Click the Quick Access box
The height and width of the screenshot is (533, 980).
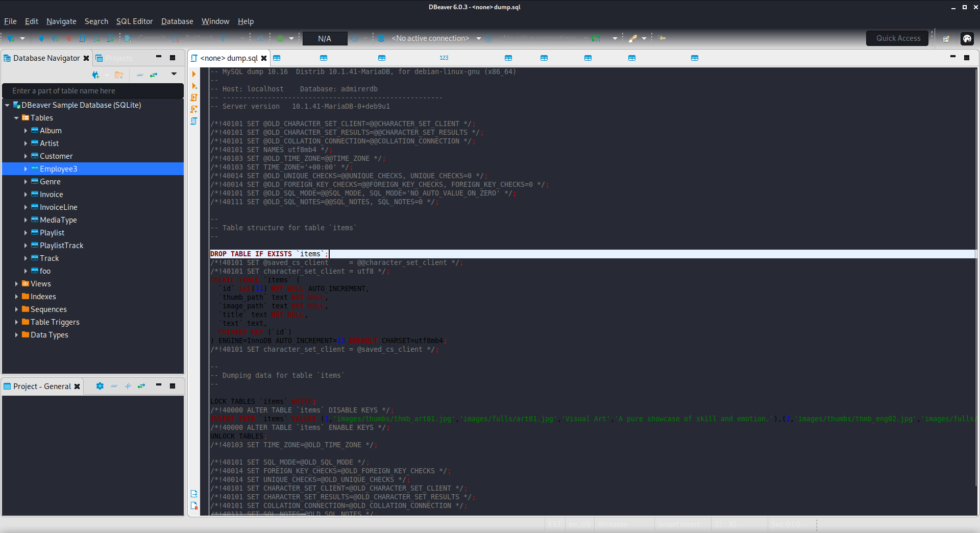tap(897, 38)
